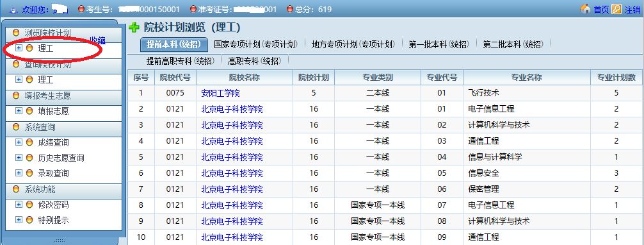Open the 历史志愿查询 menu item
The height and width of the screenshot is (245, 644).
click(x=61, y=158)
